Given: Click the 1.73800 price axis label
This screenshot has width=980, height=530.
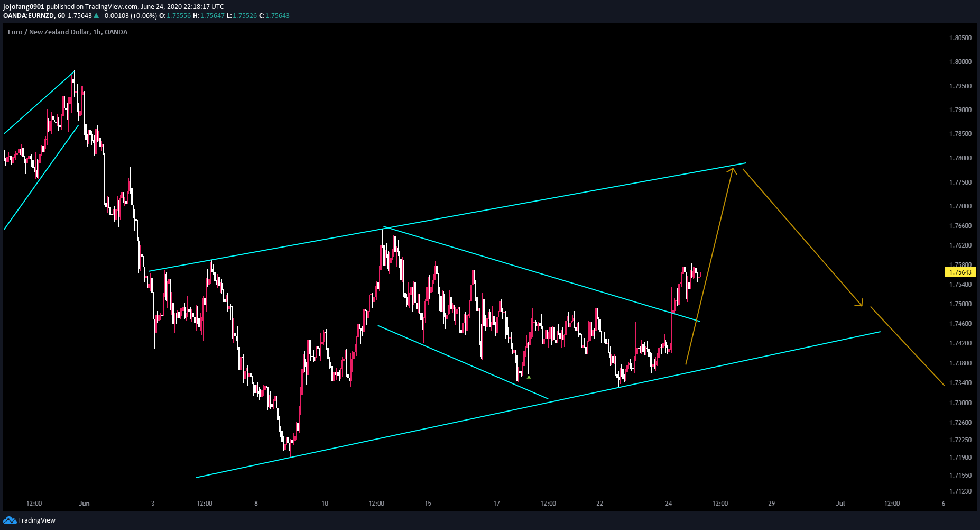Looking at the screenshot, I should 960,363.
